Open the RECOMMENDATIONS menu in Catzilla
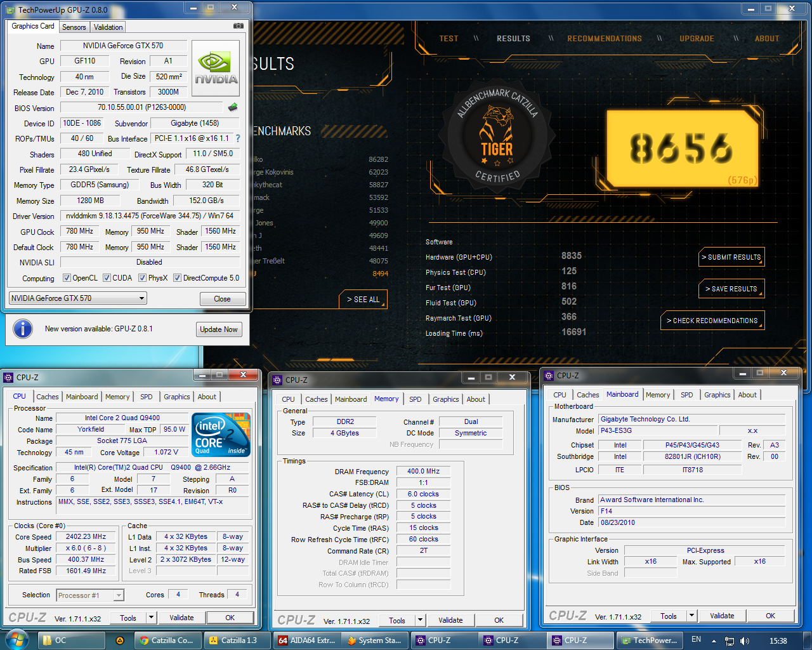812x650 pixels. [604, 39]
